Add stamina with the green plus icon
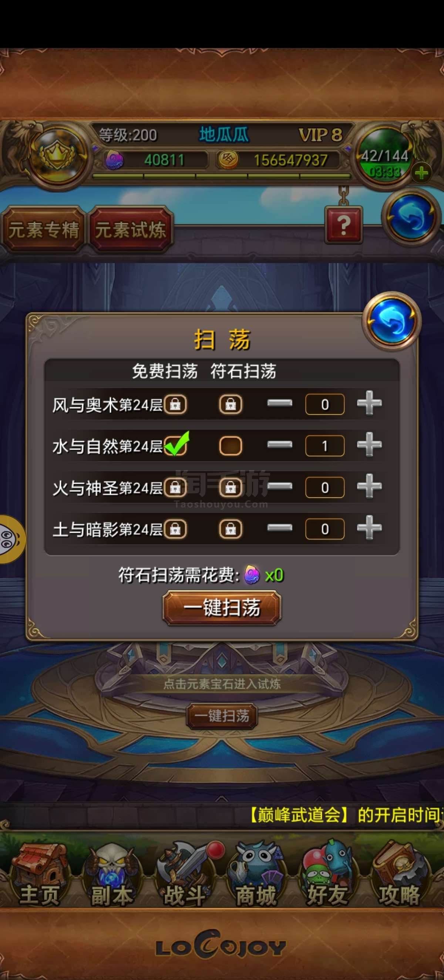Image resolution: width=444 pixels, height=980 pixels. pos(421,173)
